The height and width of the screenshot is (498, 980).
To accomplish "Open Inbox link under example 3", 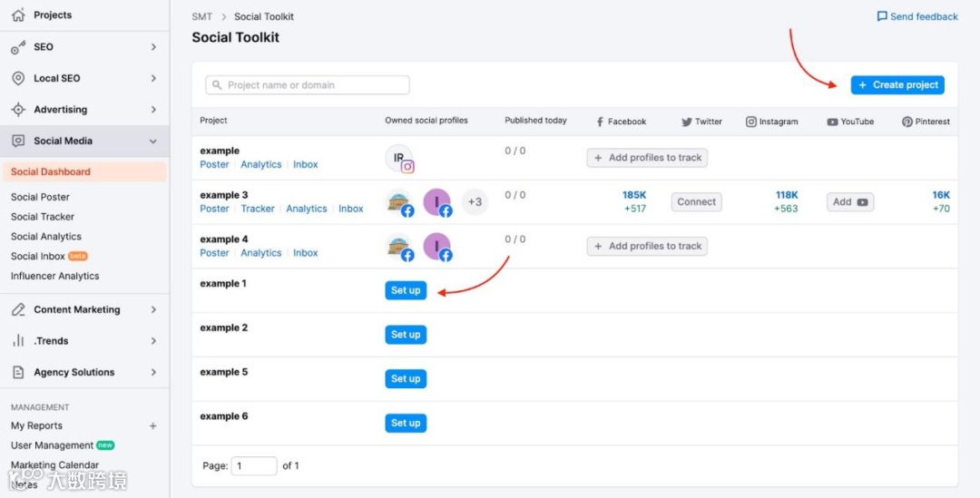I will tap(350, 209).
